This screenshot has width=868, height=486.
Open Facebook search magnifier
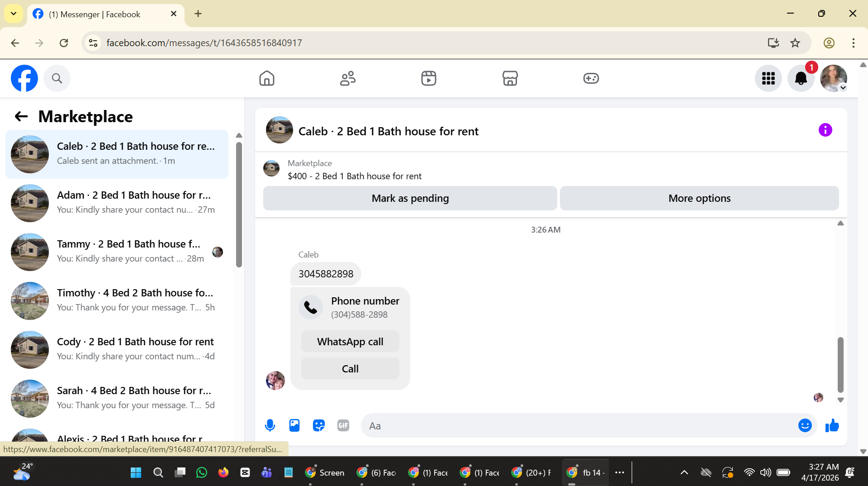57,78
